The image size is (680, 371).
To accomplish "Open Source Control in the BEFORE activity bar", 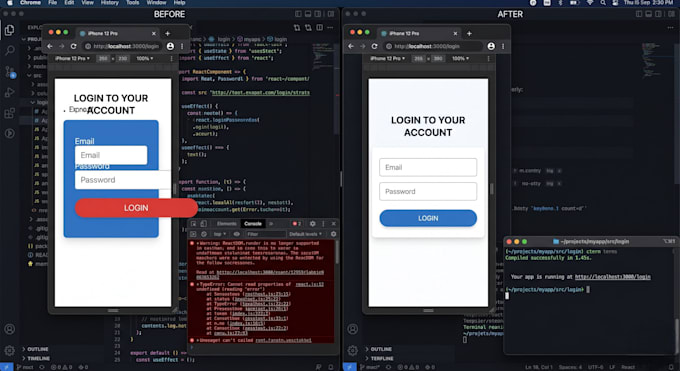I will click(x=10, y=72).
